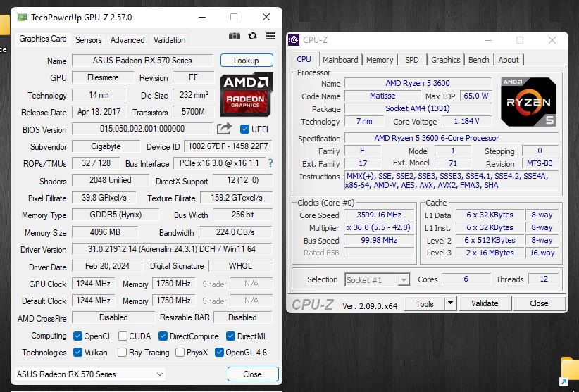Select the CPU tab in CPU-Z
Image resolution: width=579 pixels, height=392 pixels.
point(304,59)
